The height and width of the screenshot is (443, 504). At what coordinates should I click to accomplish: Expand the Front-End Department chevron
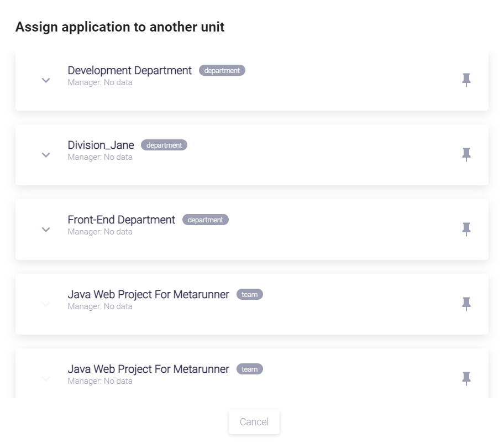tap(46, 230)
